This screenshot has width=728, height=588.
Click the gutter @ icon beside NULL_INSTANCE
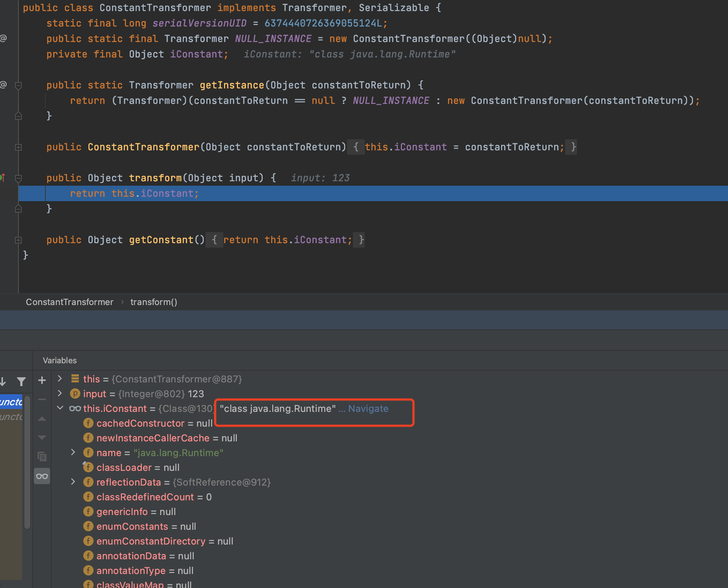3,38
